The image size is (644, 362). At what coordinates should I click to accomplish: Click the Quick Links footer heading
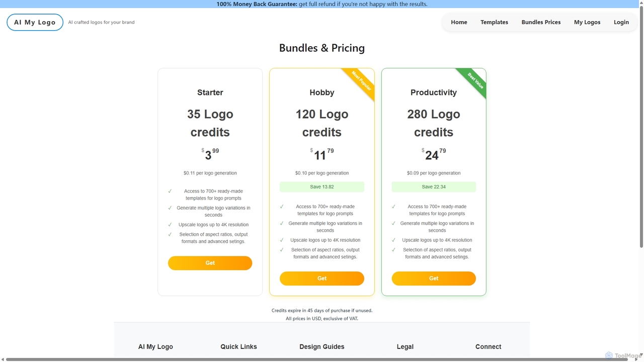click(x=238, y=347)
